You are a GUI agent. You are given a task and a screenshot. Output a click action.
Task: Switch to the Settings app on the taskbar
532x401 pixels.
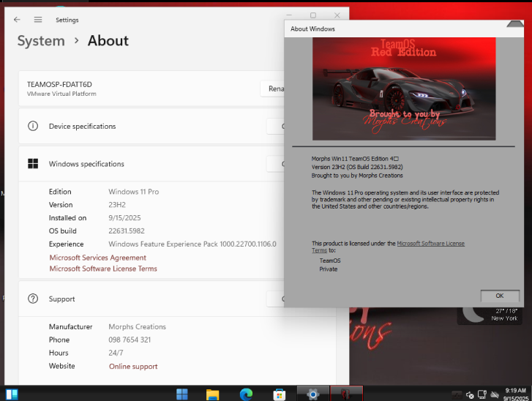[x=312, y=394]
